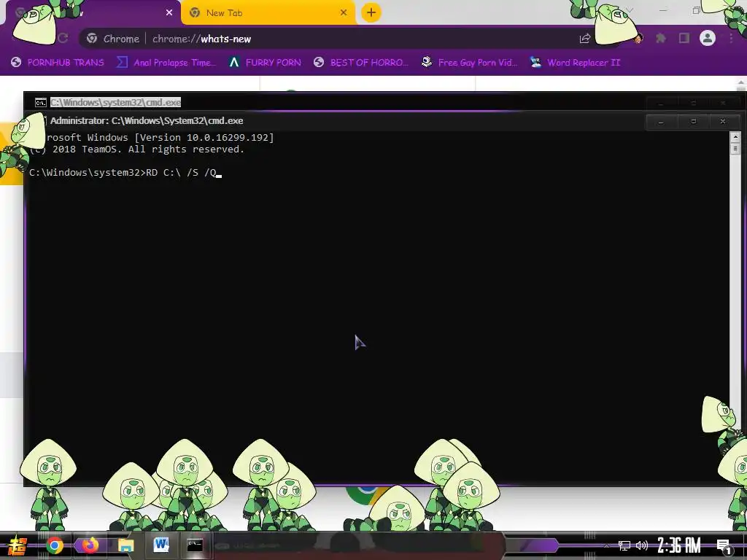Screen dimensions: 747x560
Task: Minimize the Administrator cmd.exe window
Action: [x=661, y=122]
